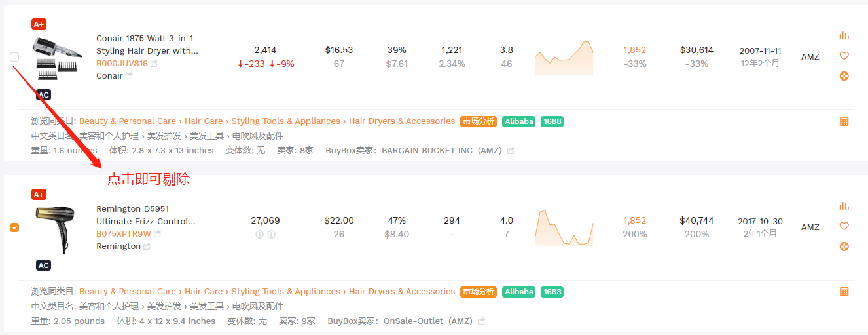The height and width of the screenshot is (335, 868).
Task: Open calculator icon in Conair category row
Action: tap(844, 121)
